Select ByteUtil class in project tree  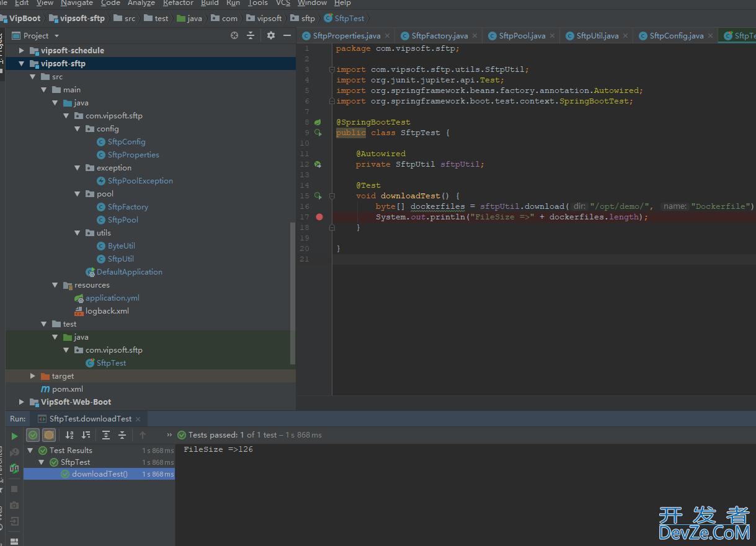(x=121, y=246)
